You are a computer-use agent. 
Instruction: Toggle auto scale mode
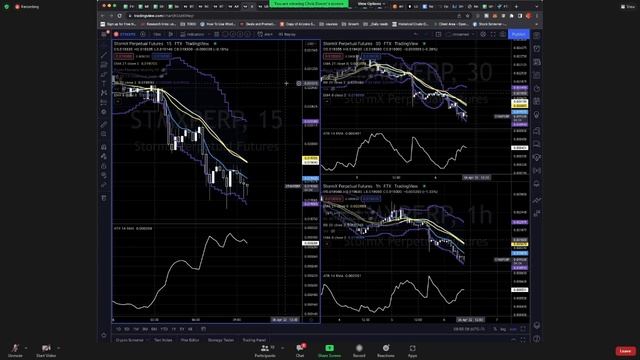click(513, 329)
